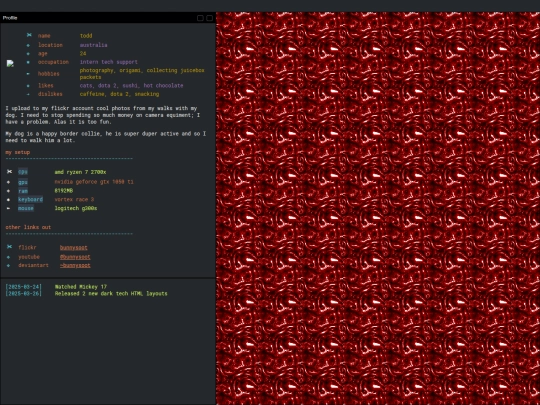The width and height of the screenshot is (540, 405).
Task: Click the broken profile avatar image
Action: (10, 64)
